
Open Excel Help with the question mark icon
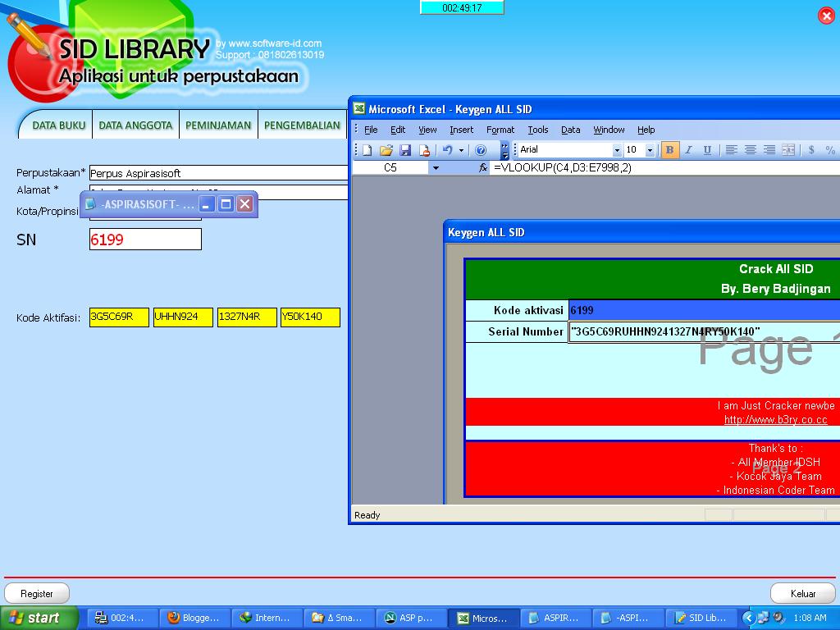(481, 150)
